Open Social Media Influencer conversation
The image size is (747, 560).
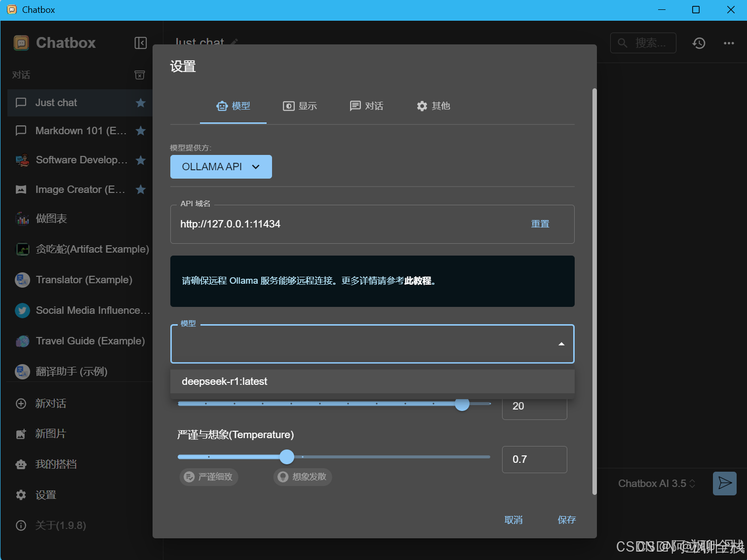tap(80, 310)
